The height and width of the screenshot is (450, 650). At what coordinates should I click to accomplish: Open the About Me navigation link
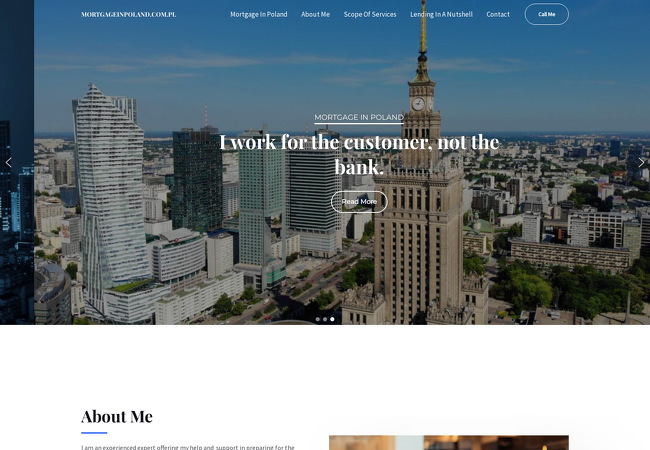[x=315, y=14]
